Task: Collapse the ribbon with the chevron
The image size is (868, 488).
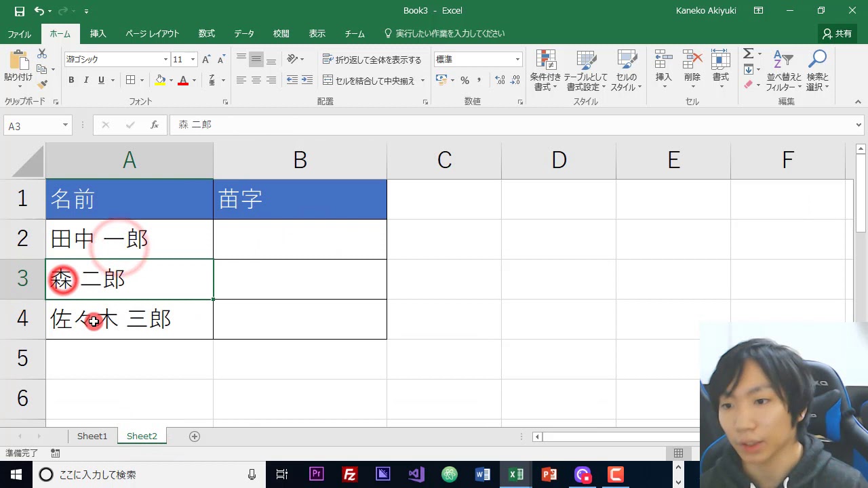Action: pos(858,102)
